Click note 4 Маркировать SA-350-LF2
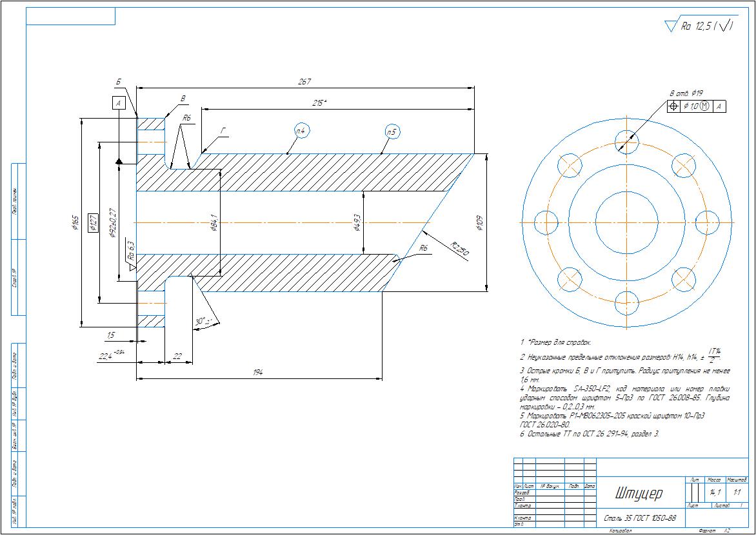The width and height of the screenshot is (756, 535). [625, 398]
